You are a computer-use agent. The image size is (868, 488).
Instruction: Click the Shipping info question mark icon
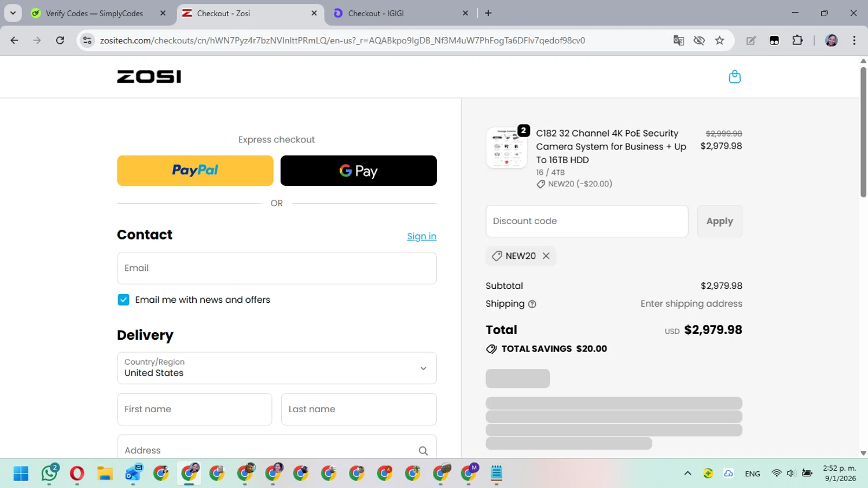(532, 304)
